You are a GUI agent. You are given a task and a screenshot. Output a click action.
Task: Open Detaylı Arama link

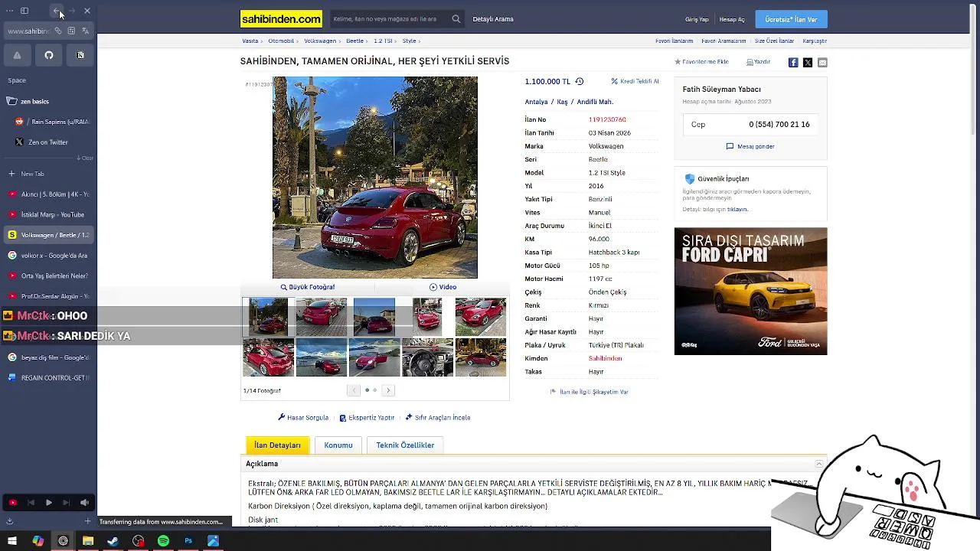[493, 19]
